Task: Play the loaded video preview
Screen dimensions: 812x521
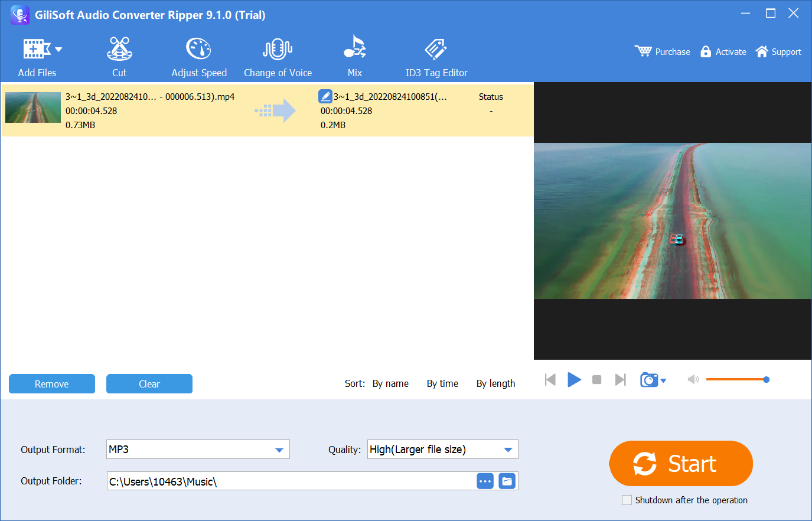Action: click(x=573, y=380)
